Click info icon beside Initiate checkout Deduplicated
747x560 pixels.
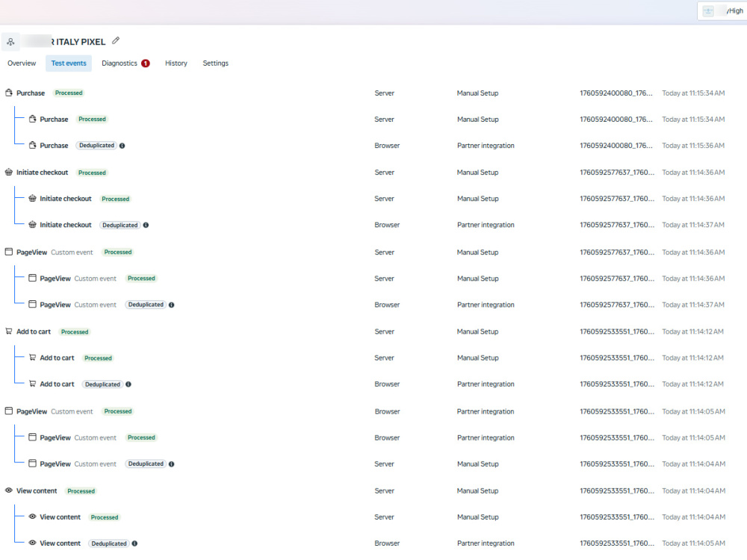[x=146, y=225]
